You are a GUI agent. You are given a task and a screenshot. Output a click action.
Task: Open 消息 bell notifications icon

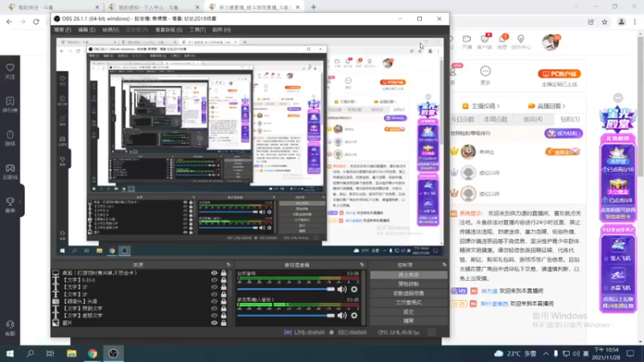pos(502,39)
